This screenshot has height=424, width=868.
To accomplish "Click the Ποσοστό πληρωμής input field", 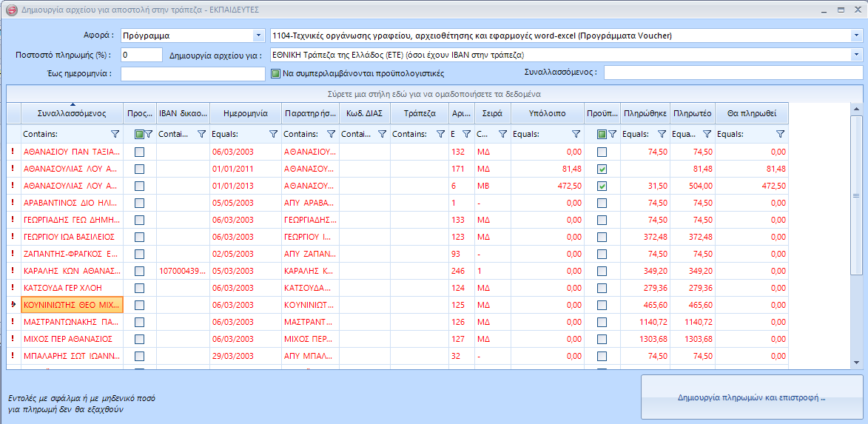I will click(141, 55).
